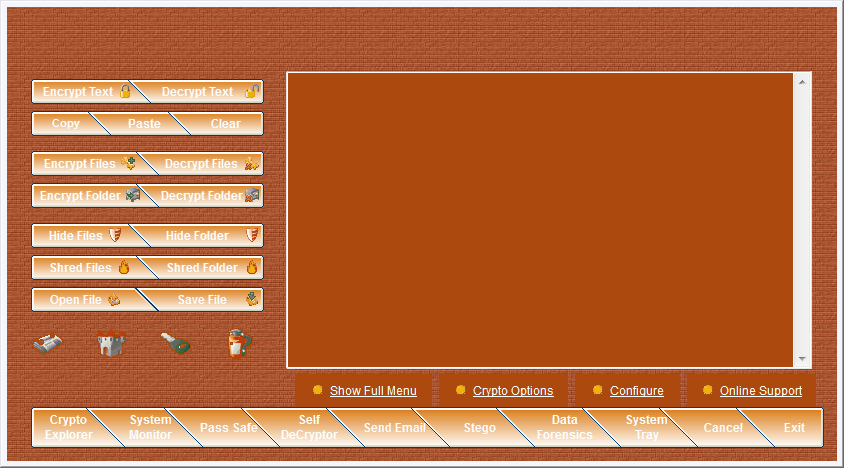Image resolution: width=844 pixels, height=468 pixels.
Task: Click the newspaper icon below Open File
Action: pos(49,343)
